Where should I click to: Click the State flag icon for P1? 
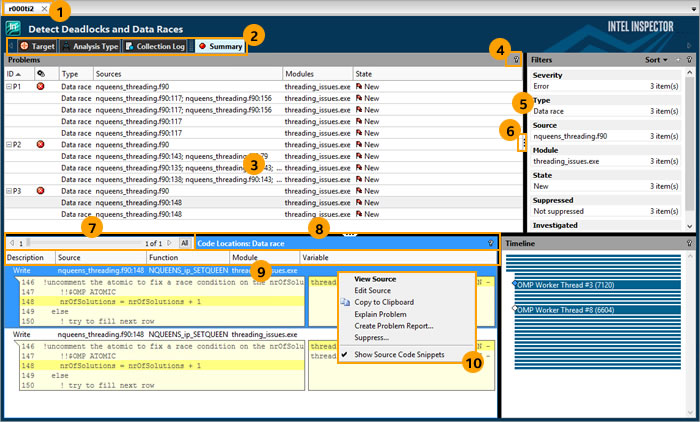(359, 88)
